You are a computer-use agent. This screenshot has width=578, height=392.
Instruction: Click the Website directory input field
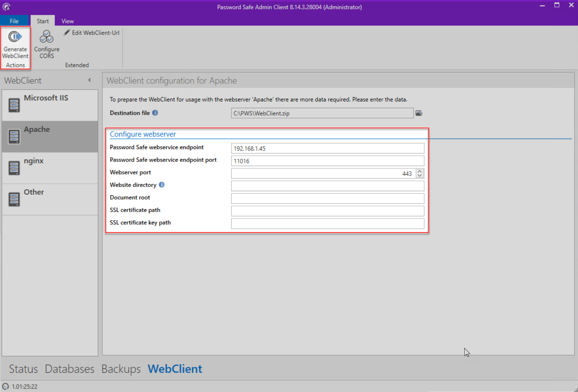click(x=328, y=186)
